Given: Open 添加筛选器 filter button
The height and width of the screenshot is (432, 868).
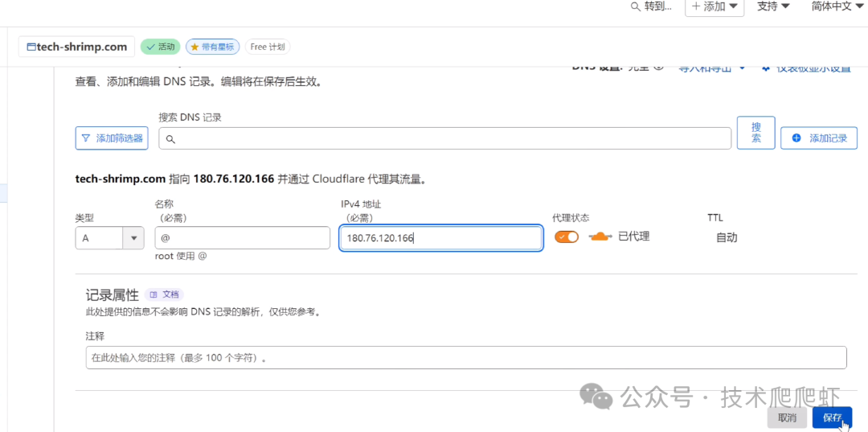Looking at the screenshot, I should (x=112, y=138).
